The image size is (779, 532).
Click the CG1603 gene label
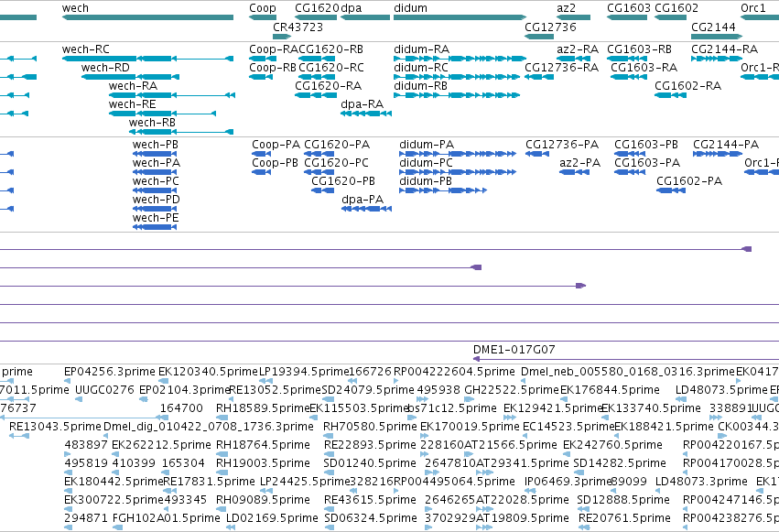tap(629, 8)
